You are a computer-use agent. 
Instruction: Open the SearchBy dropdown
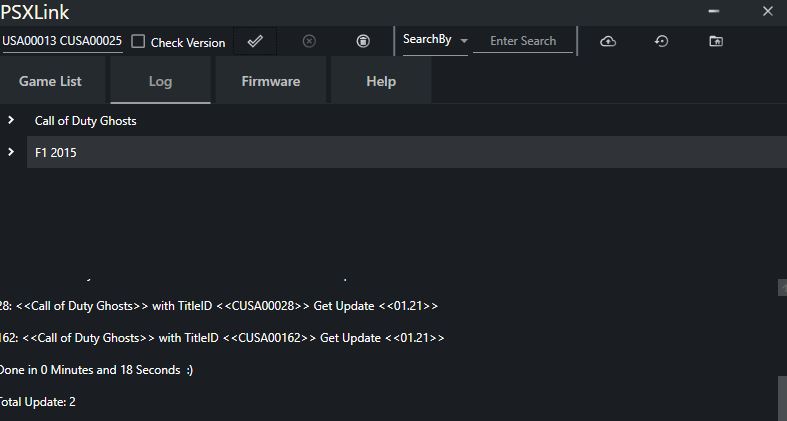coord(435,41)
